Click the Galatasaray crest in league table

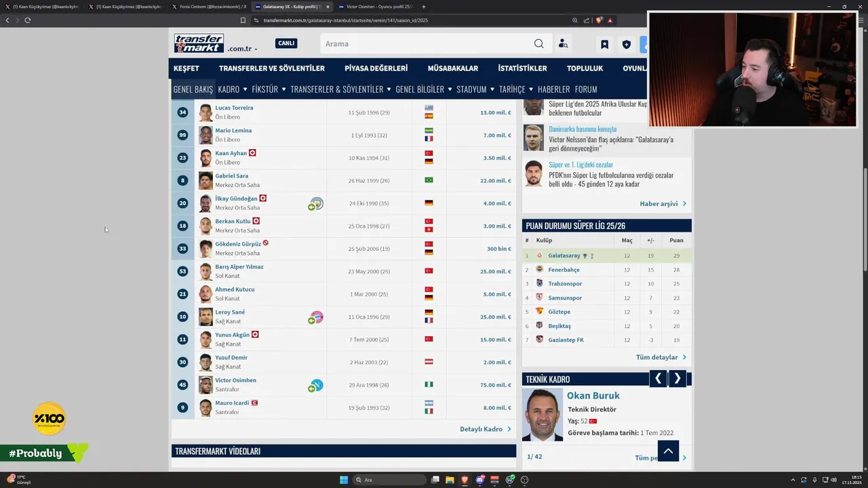pyautogui.click(x=540, y=256)
